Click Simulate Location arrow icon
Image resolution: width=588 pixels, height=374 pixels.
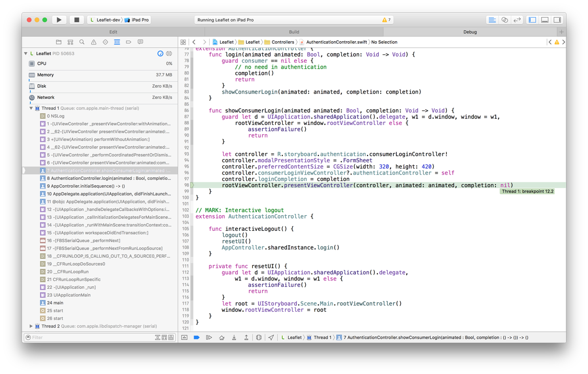[271, 337]
